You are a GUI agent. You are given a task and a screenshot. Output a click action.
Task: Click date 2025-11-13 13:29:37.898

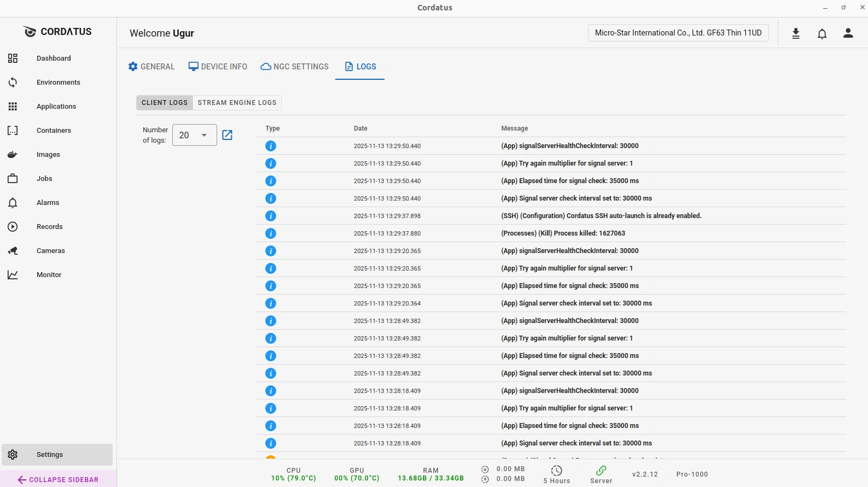(387, 216)
